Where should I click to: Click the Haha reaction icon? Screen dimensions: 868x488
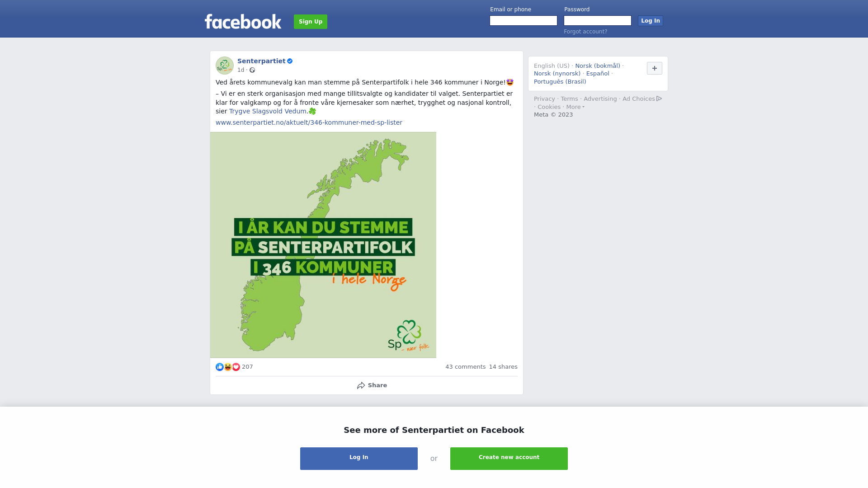(228, 367)
